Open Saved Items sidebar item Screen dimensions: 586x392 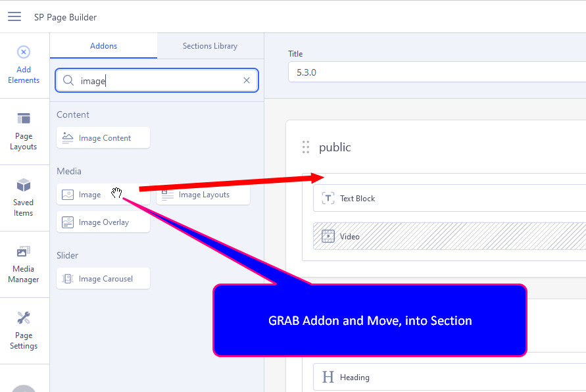24,198
